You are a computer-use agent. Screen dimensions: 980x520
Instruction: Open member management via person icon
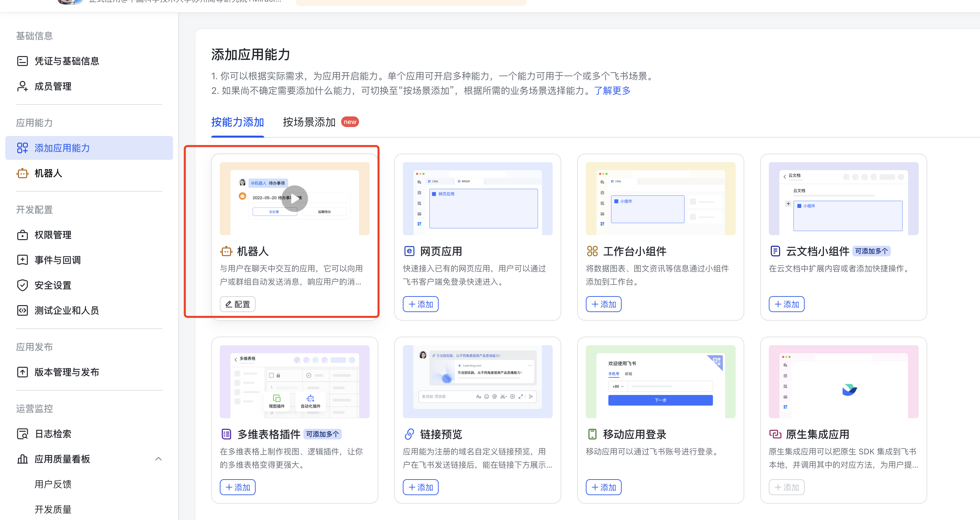(23, 87)
